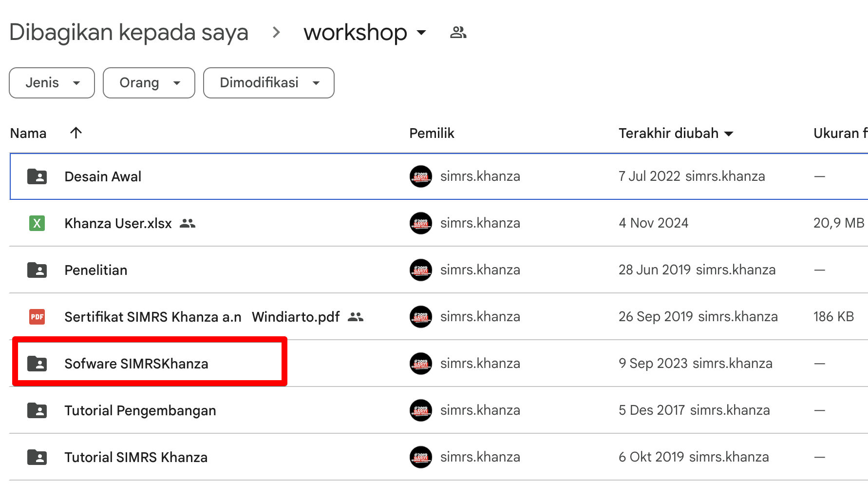Select the Desain Awal folder name
The width and height of the screenshot is (868, 502).
(x=103, y=176)
